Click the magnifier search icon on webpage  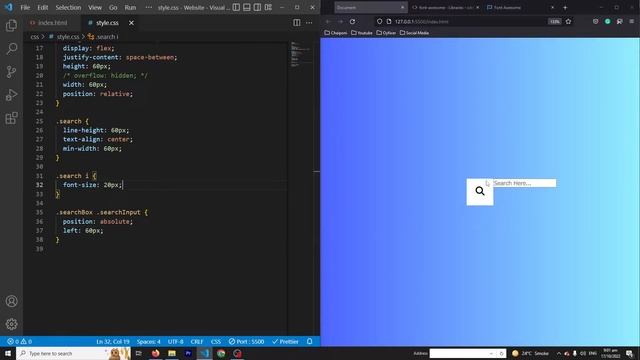pyautogui.click(x=480, y=191)
